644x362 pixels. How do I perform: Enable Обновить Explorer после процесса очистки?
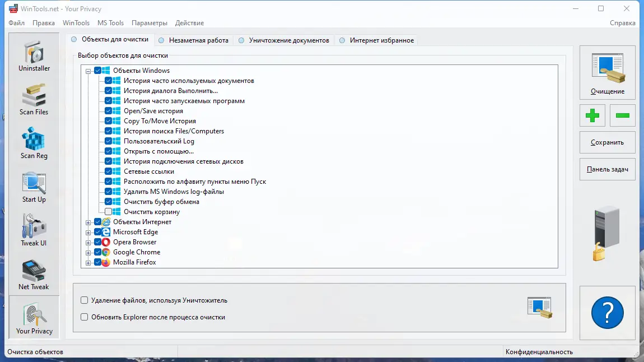[84, 317]
